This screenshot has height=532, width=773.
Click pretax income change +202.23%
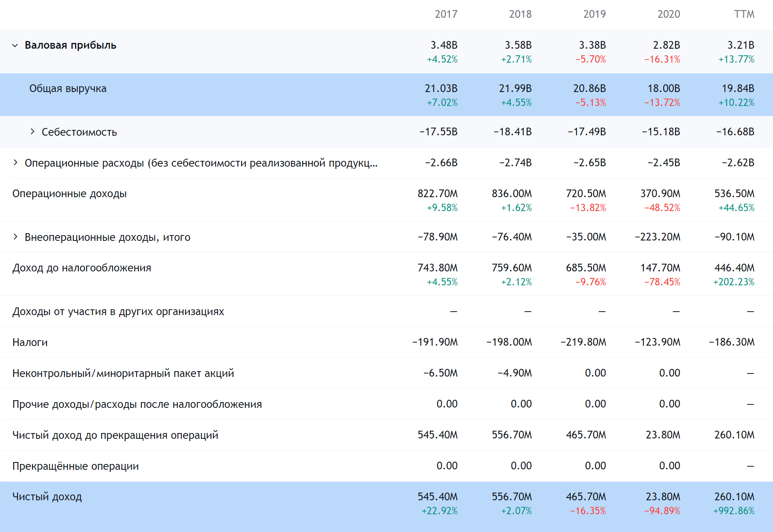pos(734,282)
